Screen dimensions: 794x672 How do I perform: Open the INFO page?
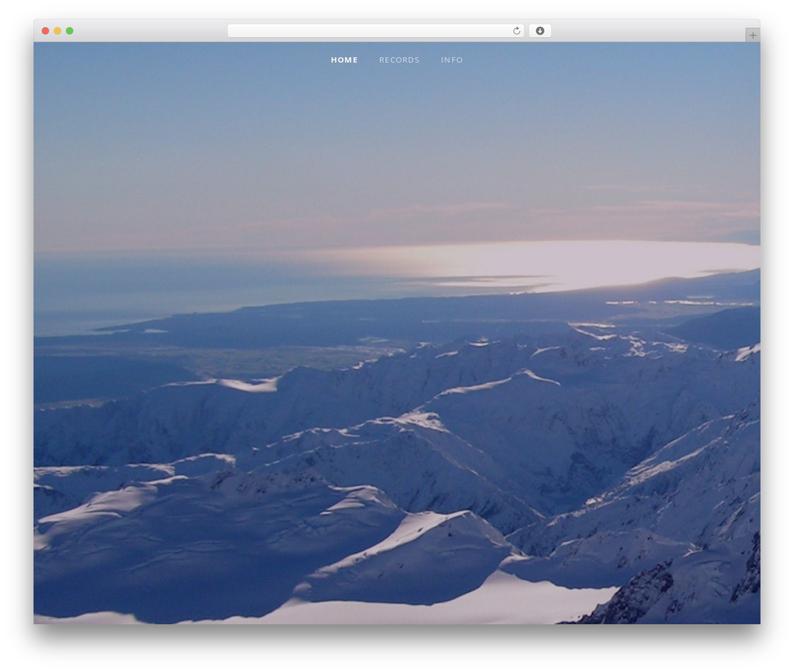point(452,60)
